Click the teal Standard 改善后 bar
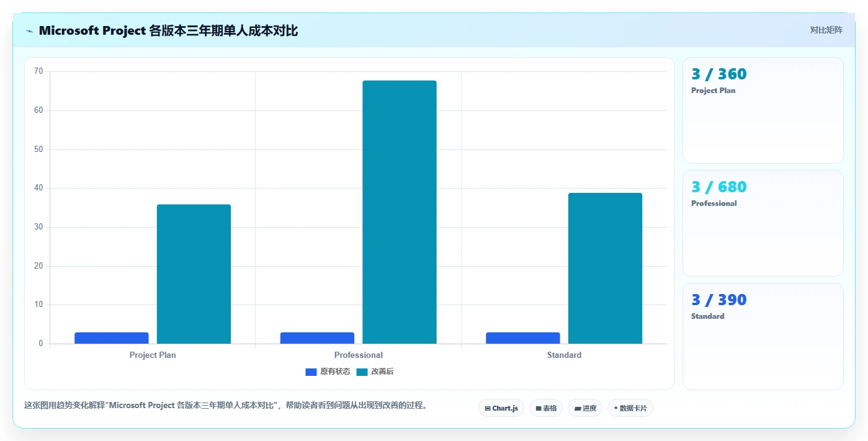The height and width of the screenshot is (441, 868). 605,269
